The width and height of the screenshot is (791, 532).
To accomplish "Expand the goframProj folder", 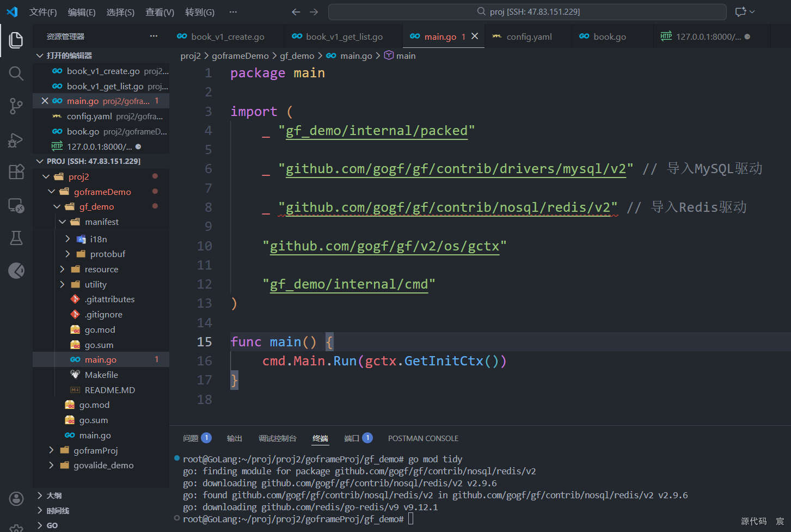I will 51,450.
